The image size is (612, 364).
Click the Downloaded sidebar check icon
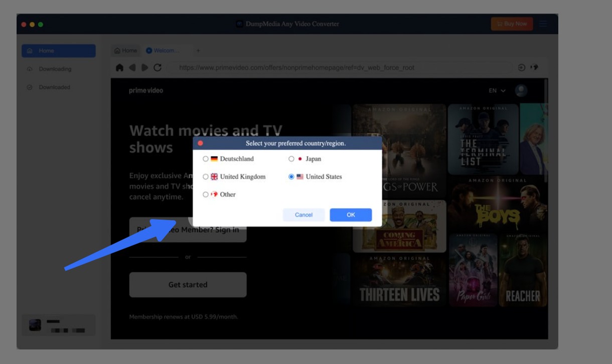pyautogui.click(x=30, y=87)
